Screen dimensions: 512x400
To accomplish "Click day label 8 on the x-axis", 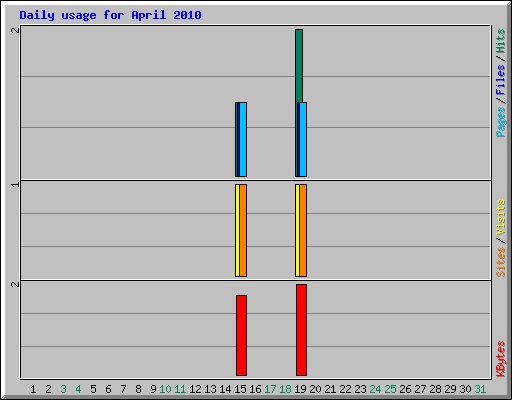I will tap(138, 389).
